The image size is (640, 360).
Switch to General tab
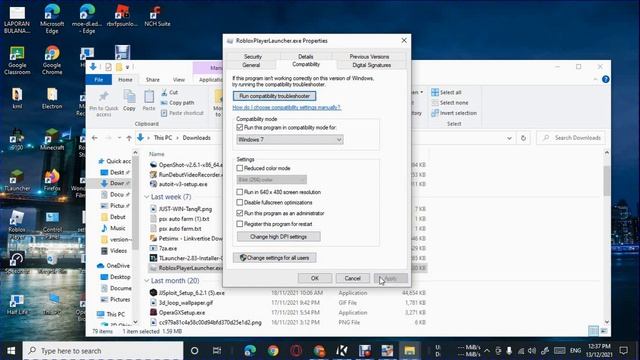(x=251, y=65)
